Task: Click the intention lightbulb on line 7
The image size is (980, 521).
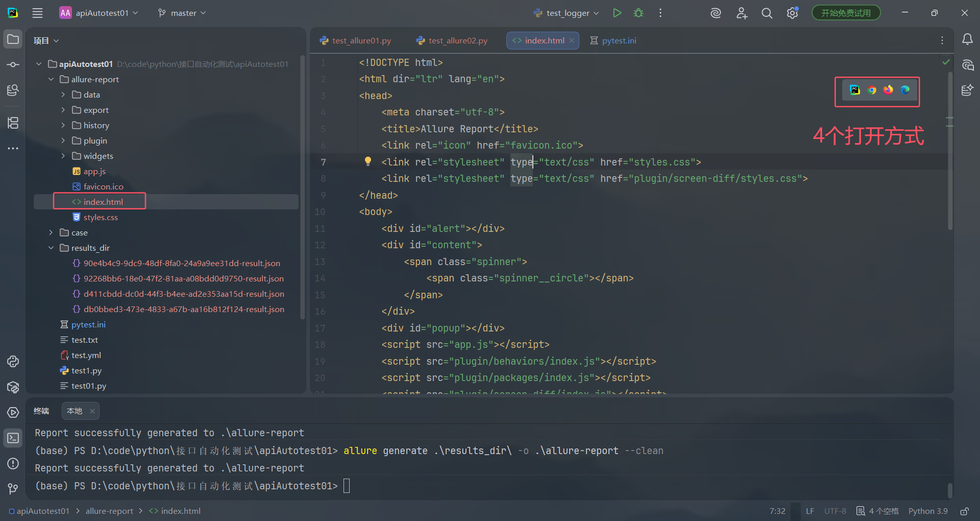Action: (x=367, y=161)
